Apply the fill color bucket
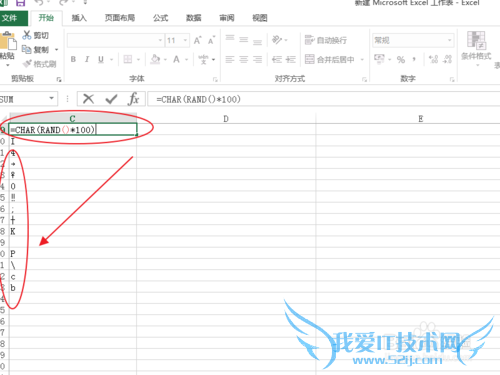 coord(155,60)
